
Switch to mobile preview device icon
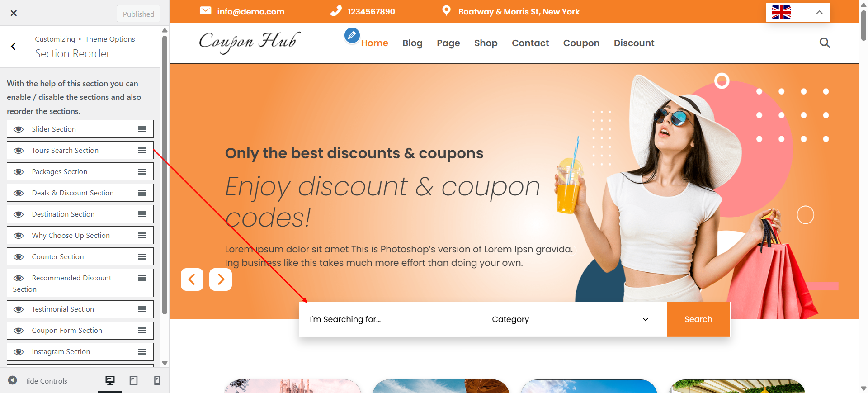(x=157, y=381)
